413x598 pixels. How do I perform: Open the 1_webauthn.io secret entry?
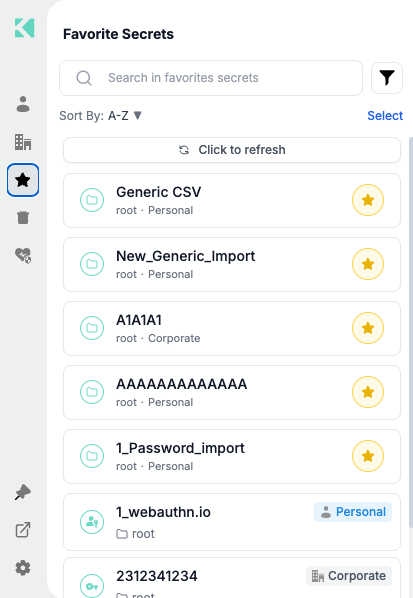232,522
